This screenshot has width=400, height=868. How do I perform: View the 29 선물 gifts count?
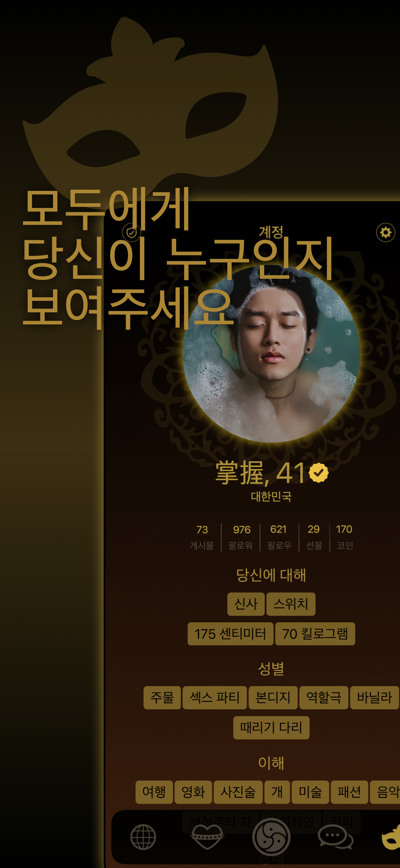pyautogui.click(x=314, y=537)
